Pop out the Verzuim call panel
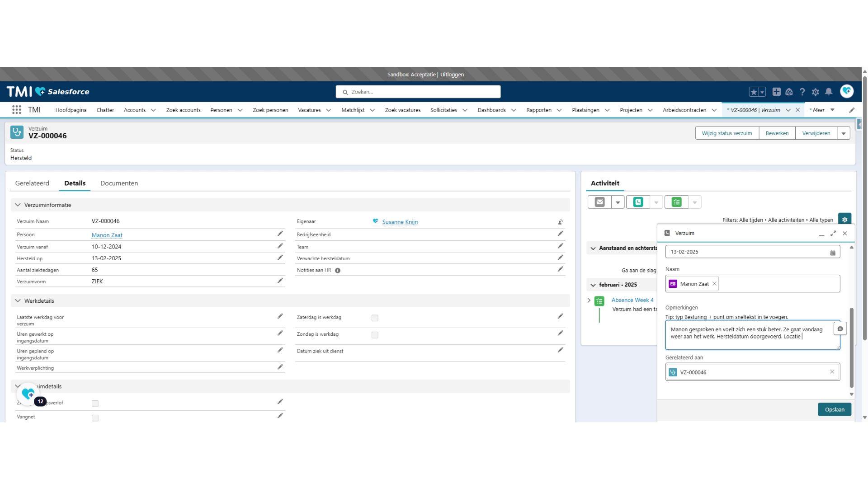 [x=833, y=233]
